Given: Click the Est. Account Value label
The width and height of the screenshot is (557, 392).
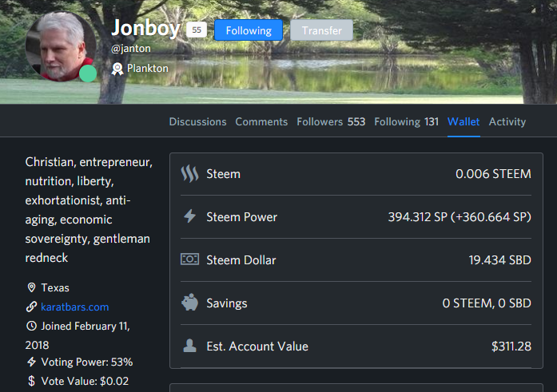Looking at the screenshot, I should pos(257,346).
